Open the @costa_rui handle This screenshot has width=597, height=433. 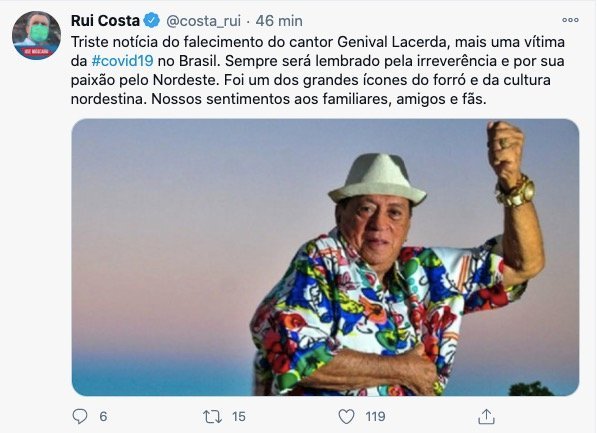tap(203, 21)
